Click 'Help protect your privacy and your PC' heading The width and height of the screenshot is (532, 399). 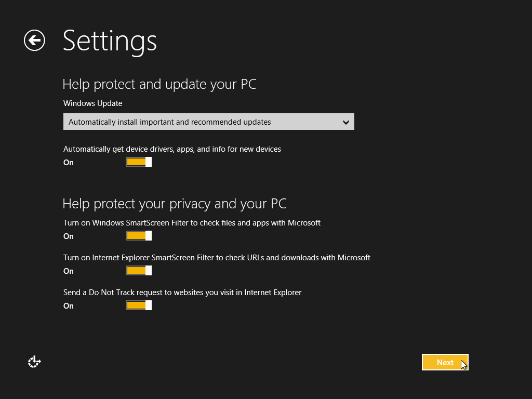tap(175, 203)
